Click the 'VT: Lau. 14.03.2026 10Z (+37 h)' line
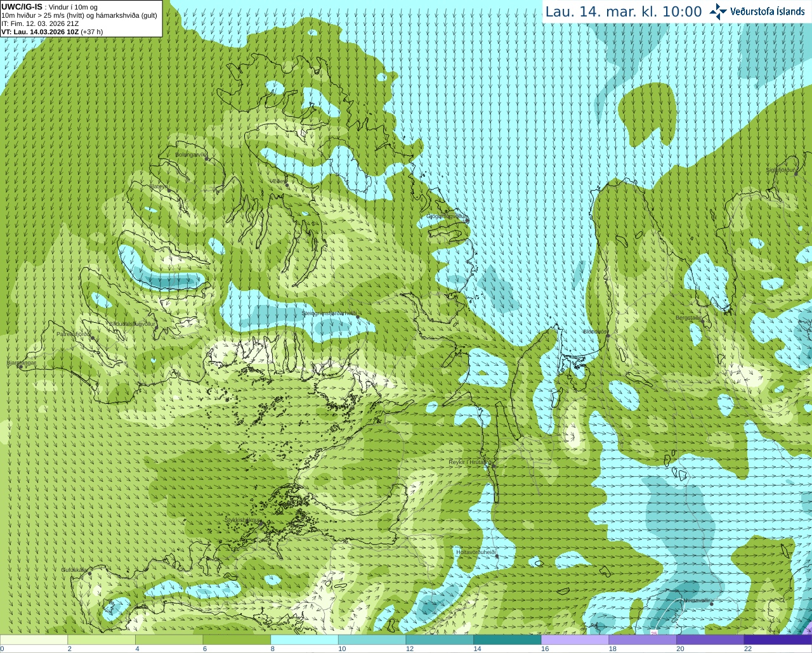The width and height of the screenshot is (812, 653). 52,32
